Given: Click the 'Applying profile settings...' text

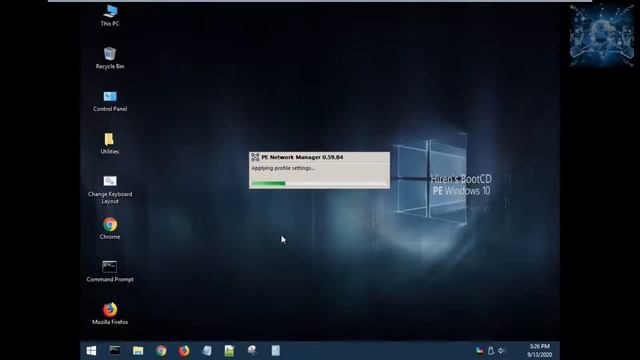Looking at the screenshot, I should point(283,168).
